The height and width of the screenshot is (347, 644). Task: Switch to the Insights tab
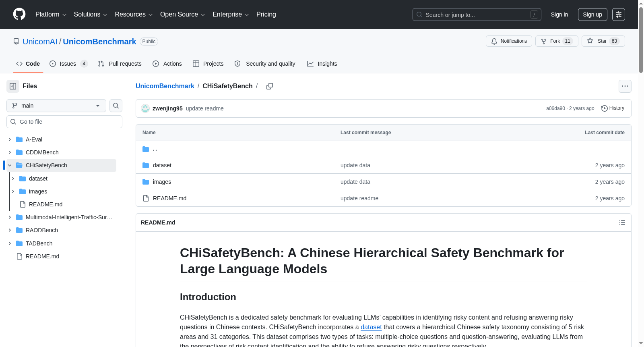click(x=322, y=64)
